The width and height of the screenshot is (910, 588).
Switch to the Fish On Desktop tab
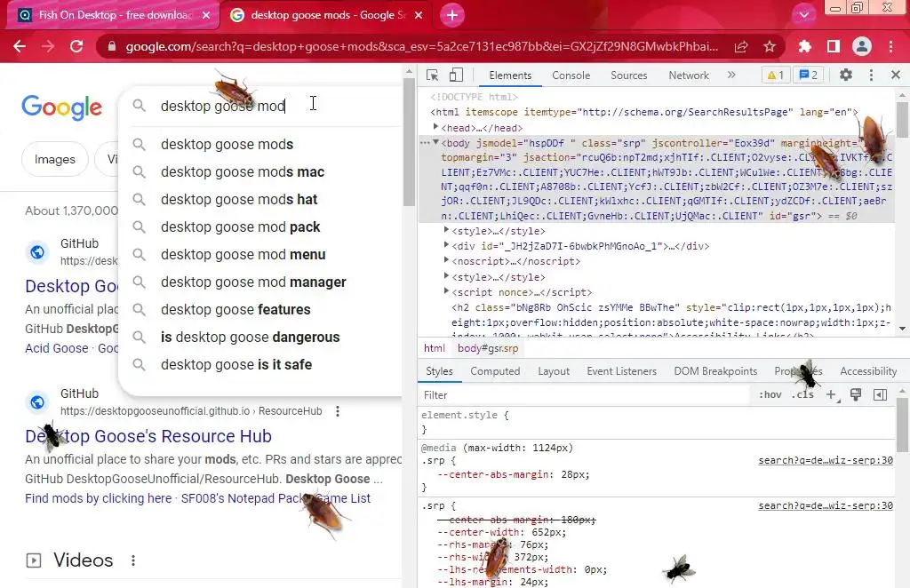pyautogui.click(x=114, y=15)
